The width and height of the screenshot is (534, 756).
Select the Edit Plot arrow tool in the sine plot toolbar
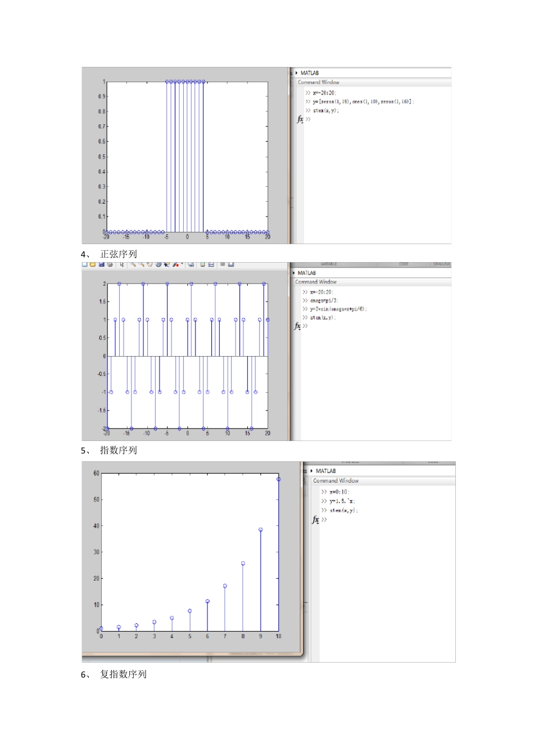pyautogui.click(x=122, y=264)
